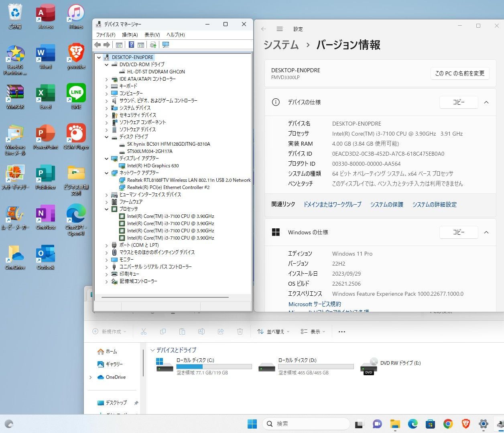This screenshot has height=433, width=504.
Task: Expand the キーボード node in Device Manager
Action: coord(106,86)
